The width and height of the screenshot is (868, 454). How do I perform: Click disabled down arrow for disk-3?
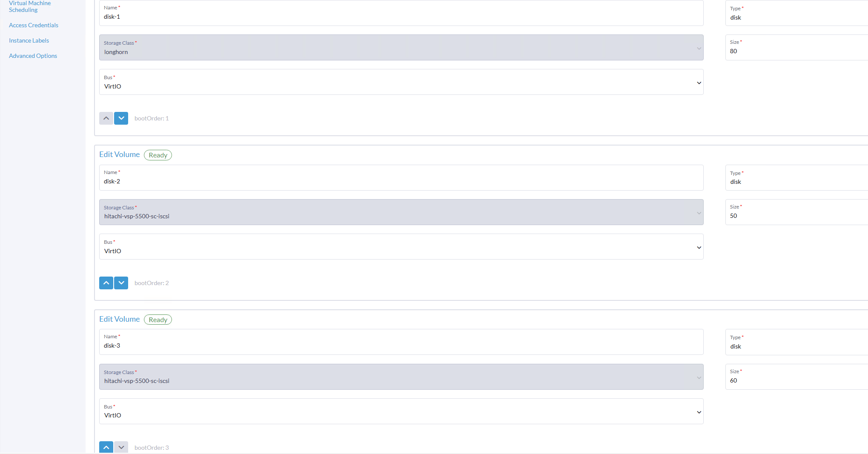click(x=121, y=447)
